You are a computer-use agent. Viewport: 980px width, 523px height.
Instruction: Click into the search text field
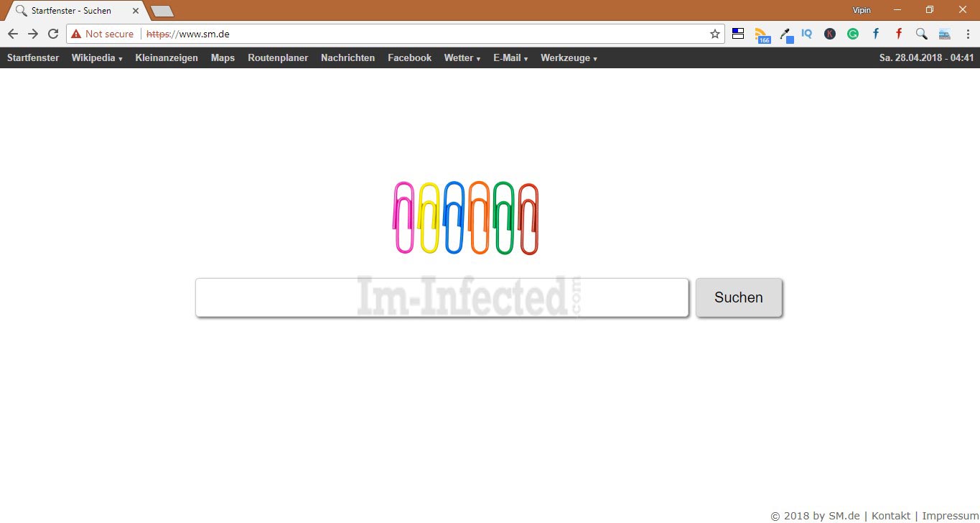442,297
